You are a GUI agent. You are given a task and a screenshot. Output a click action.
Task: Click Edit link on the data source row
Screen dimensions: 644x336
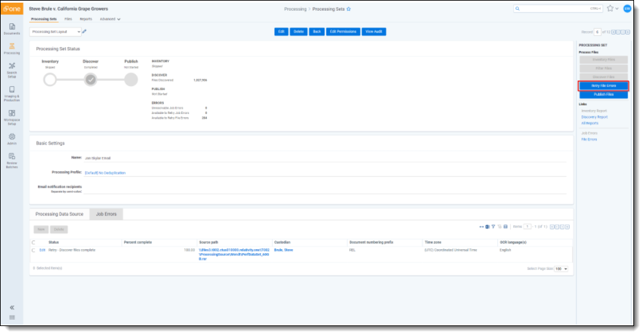click(42, 251)
